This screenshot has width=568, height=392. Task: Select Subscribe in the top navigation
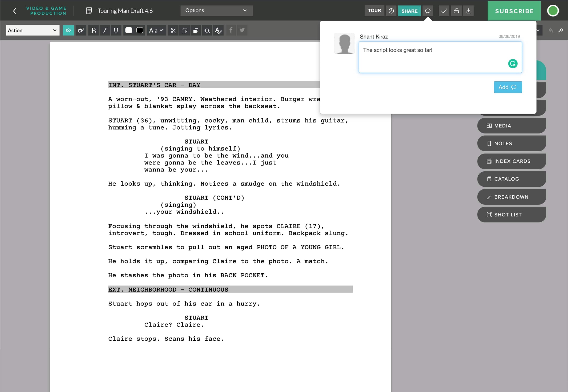[515, 10]
